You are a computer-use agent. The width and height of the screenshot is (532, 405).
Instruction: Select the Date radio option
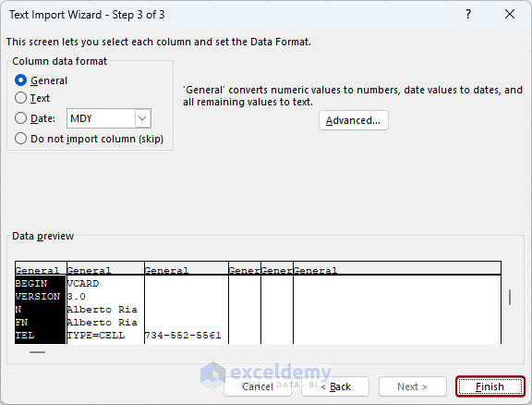coord(20,118)
